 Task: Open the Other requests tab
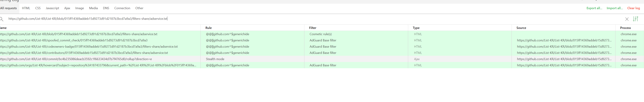[x=139, y=8]
